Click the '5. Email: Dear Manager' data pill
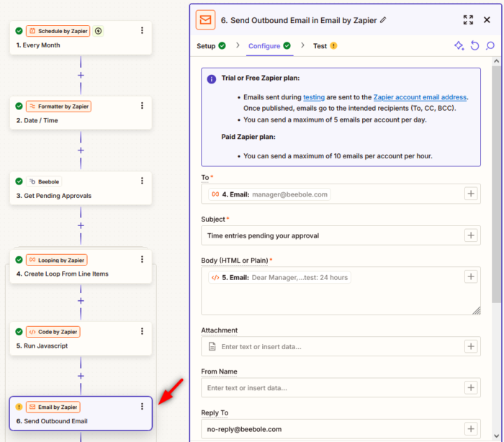The width and height of the screenshot is (504, 442). [279, 277]
